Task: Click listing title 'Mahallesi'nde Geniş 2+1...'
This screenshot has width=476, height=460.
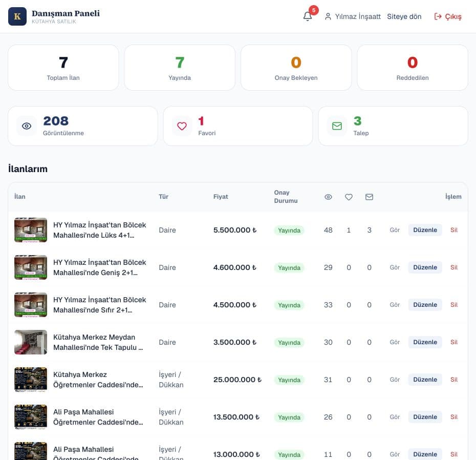Action: click(95, 273)
